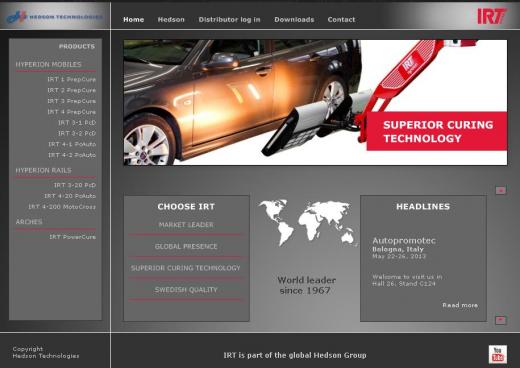Open the Home menu item
This screenshot has width=520, height=368.
click(x=133, y=20)
